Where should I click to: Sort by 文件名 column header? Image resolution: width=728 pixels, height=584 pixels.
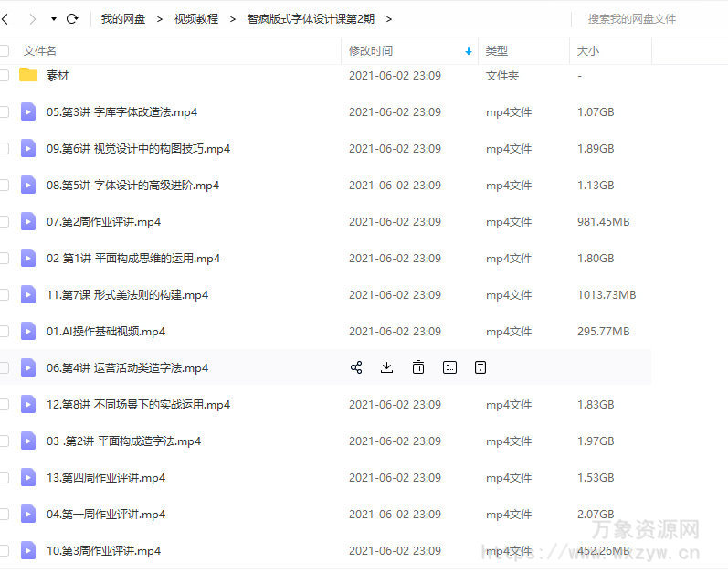(x=40, y=50)
